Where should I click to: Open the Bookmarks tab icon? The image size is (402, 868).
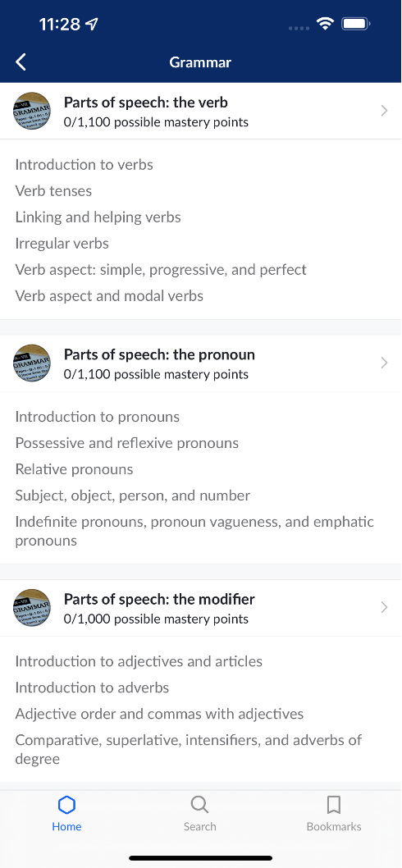tap(334, 804)
